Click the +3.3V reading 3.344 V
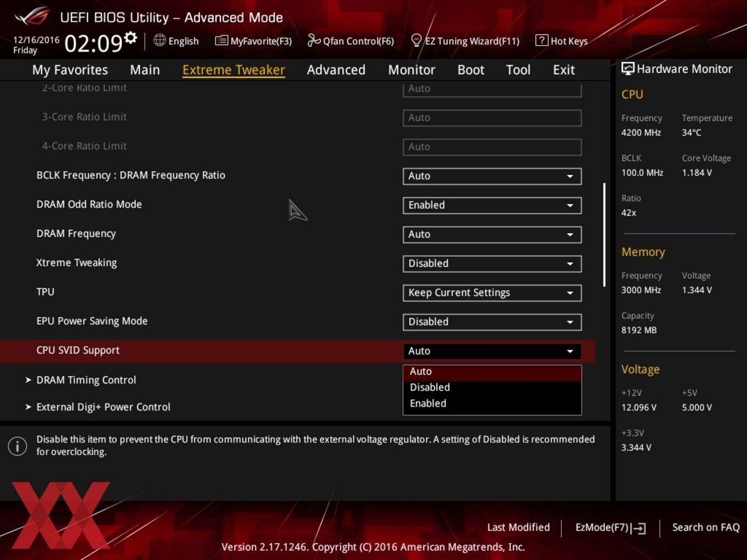The width and height of the screenshot is (747, 560). (636, 447)
